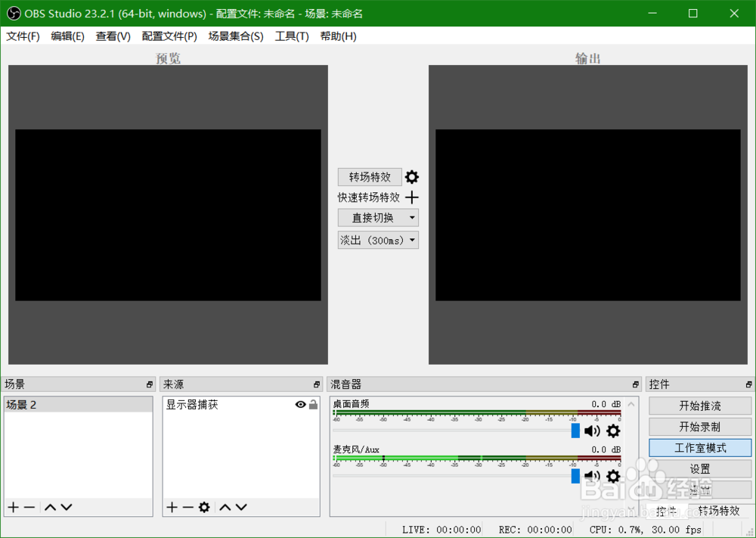Open the 场景集合(S) menu

(x=236, y=36)
